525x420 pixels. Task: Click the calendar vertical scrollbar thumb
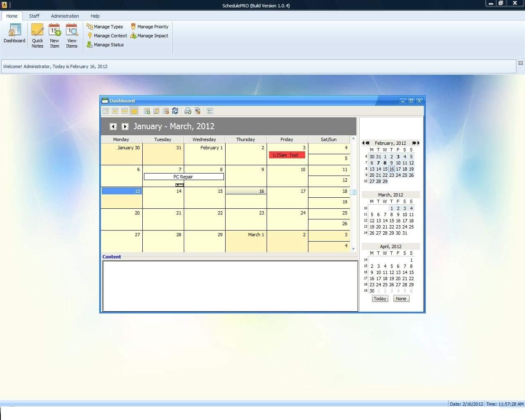pos(354,192)
